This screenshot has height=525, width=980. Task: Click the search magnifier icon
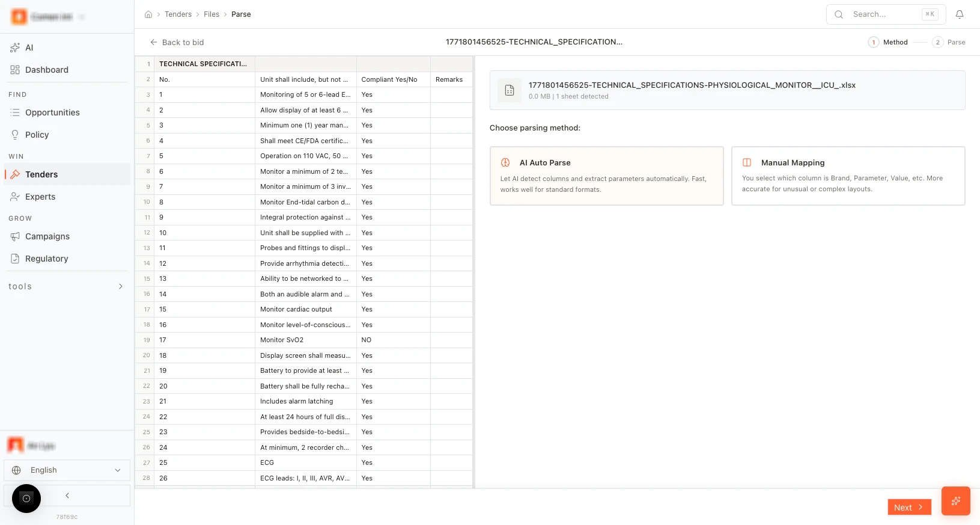tap(839, 14)
